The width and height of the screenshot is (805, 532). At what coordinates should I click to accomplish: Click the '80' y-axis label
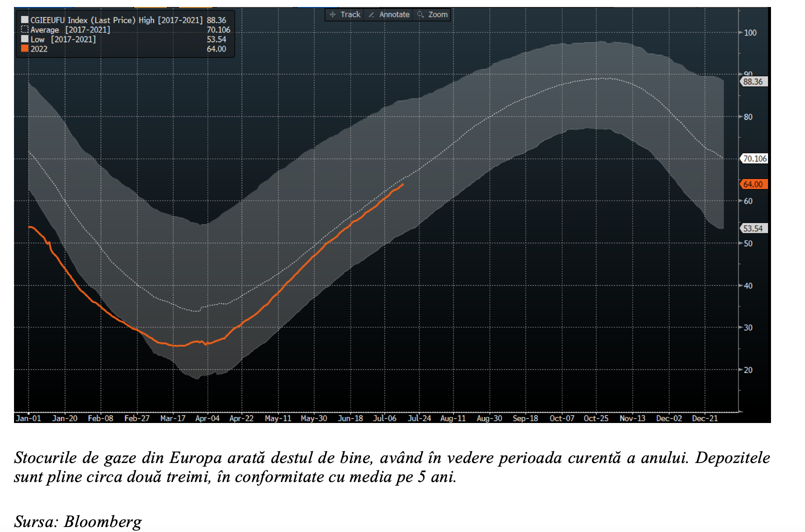[748, 116]
